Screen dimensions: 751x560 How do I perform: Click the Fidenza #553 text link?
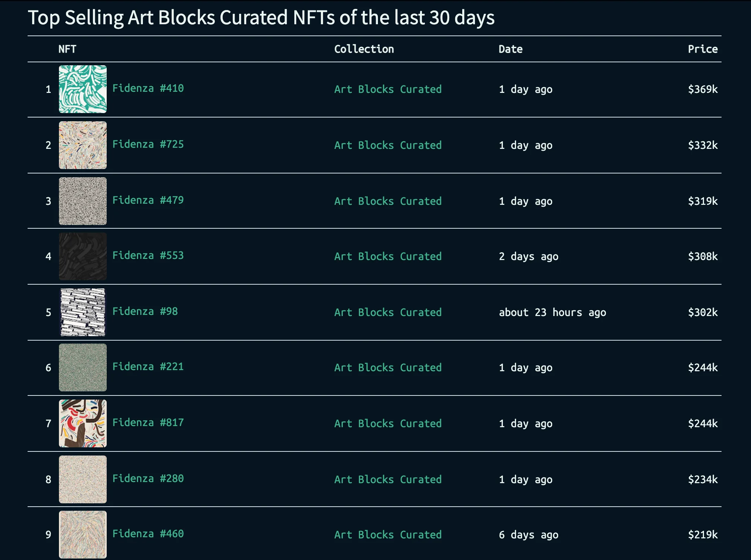point(148,256)
